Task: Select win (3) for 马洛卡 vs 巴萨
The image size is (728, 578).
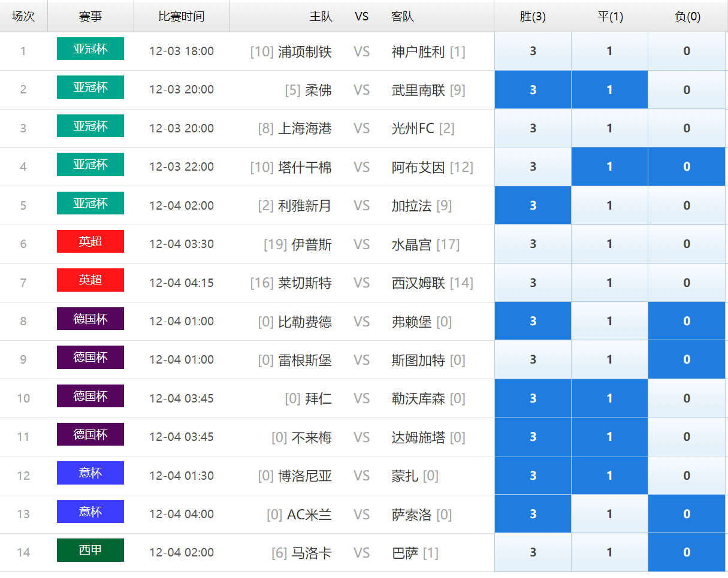Action: 533,552
